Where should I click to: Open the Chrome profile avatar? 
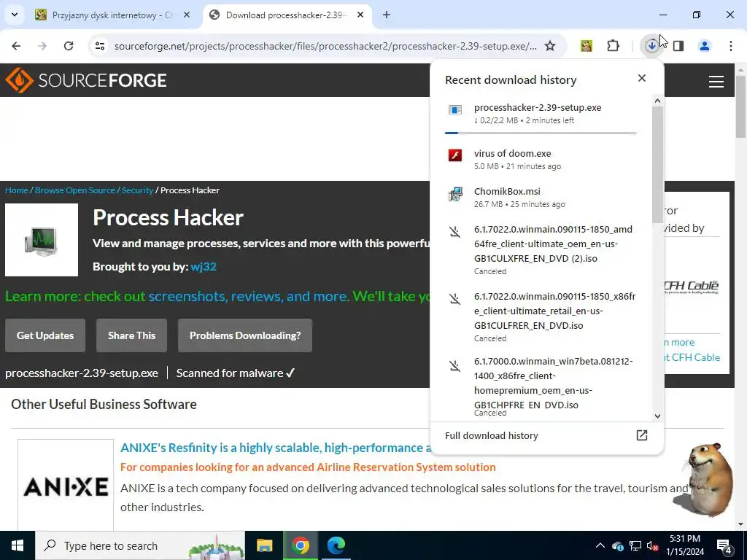point(704,46)
